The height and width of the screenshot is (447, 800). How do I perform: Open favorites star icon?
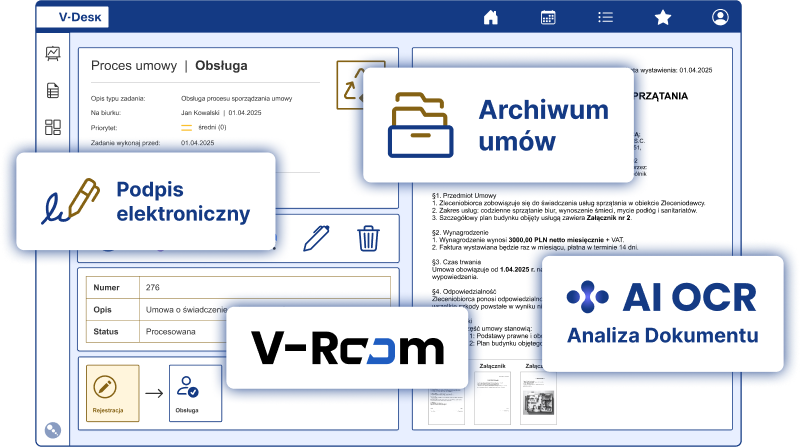pos(663,17)
